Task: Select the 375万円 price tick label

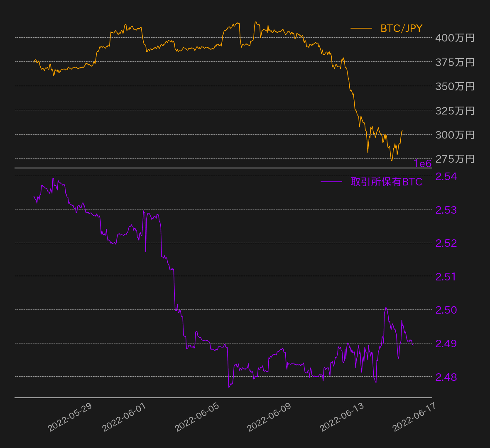Action: 455,62
